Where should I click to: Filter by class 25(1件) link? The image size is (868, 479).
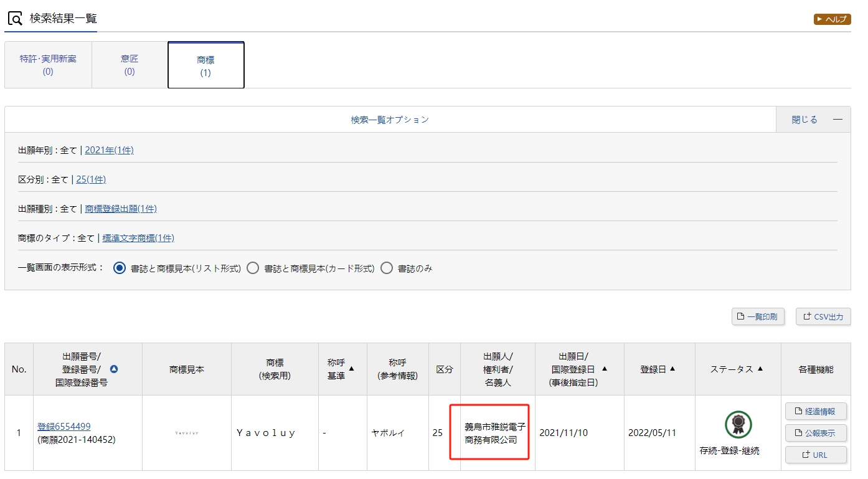[91, 179]
